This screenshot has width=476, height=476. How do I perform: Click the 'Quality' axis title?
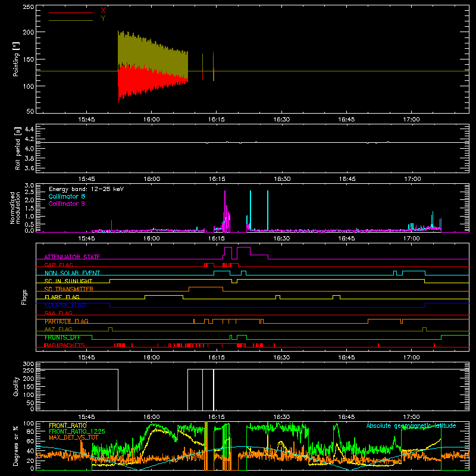tap(16, 386)
